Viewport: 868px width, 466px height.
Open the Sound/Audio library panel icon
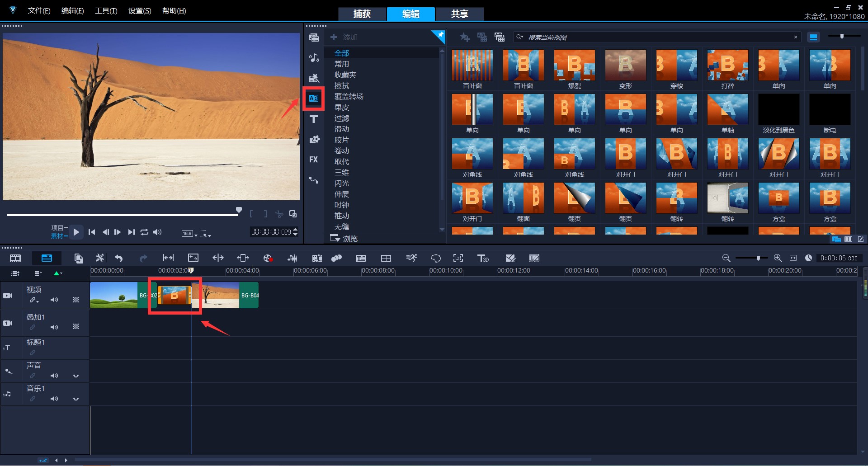314,57
